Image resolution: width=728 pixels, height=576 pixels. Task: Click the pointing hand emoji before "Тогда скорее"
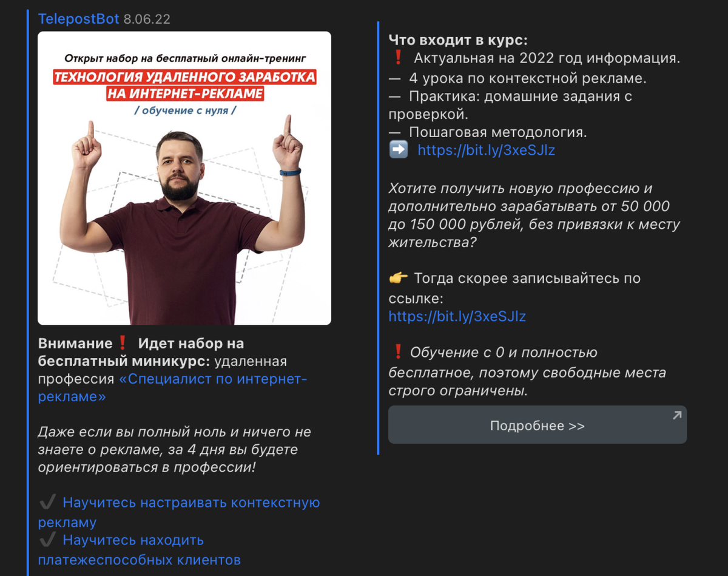399,279
